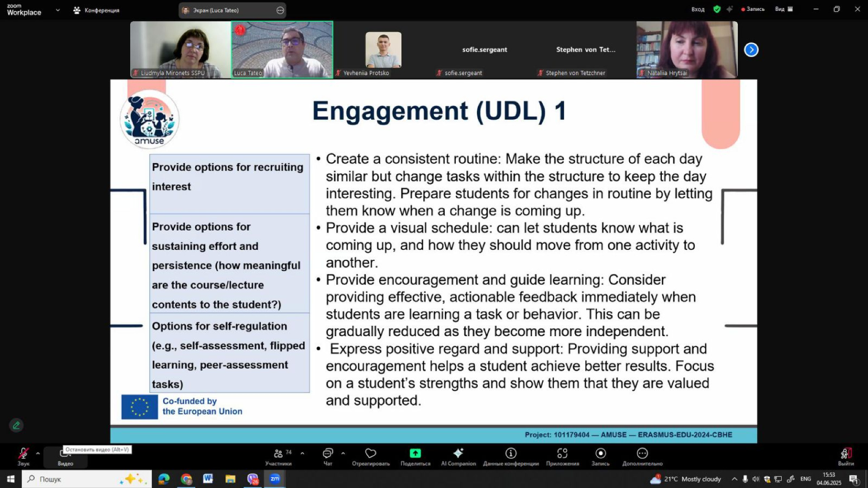Click the amuse logo on the slide
Viewport: 868px width, 488px height.
click(x=150, y=118)
